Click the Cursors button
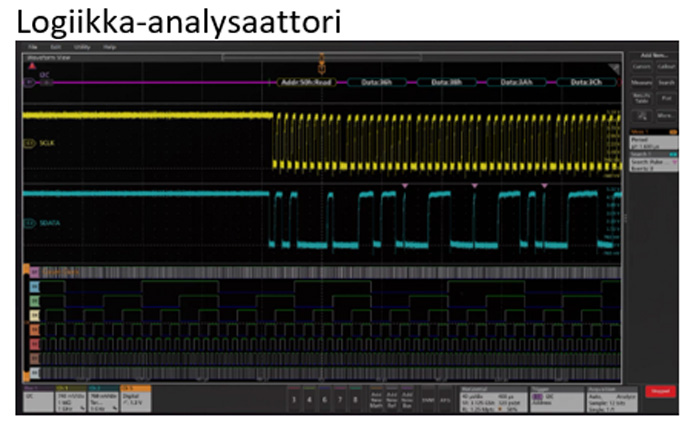Image resolution: width=700 pixels, height=430 pixels. [640, 66]
